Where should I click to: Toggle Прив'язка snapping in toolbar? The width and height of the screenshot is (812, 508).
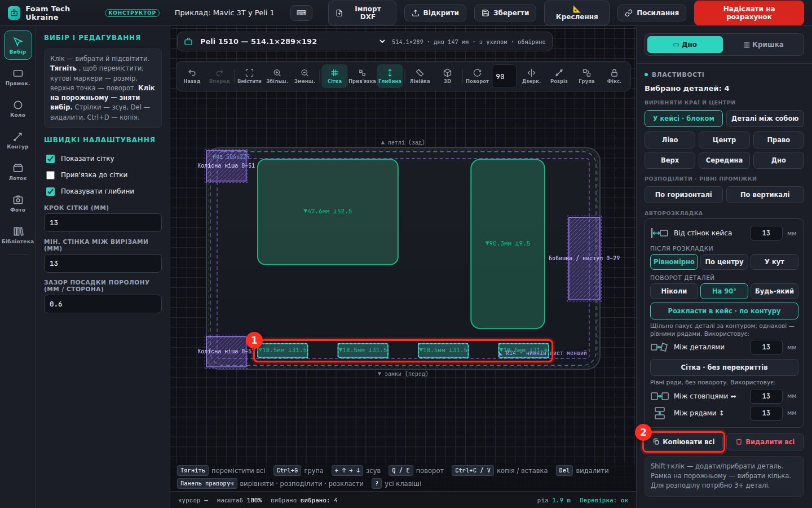pos(362,76)
